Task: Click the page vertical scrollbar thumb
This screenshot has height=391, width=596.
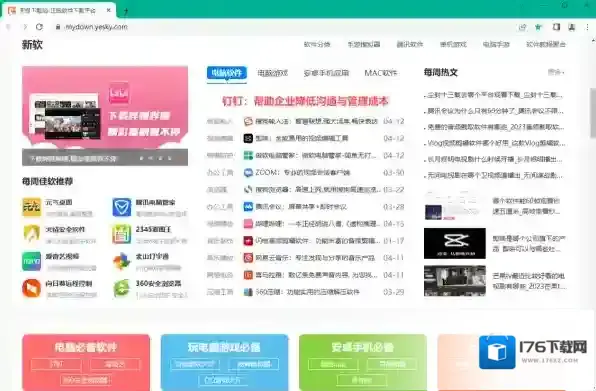Action: (593, 112)
